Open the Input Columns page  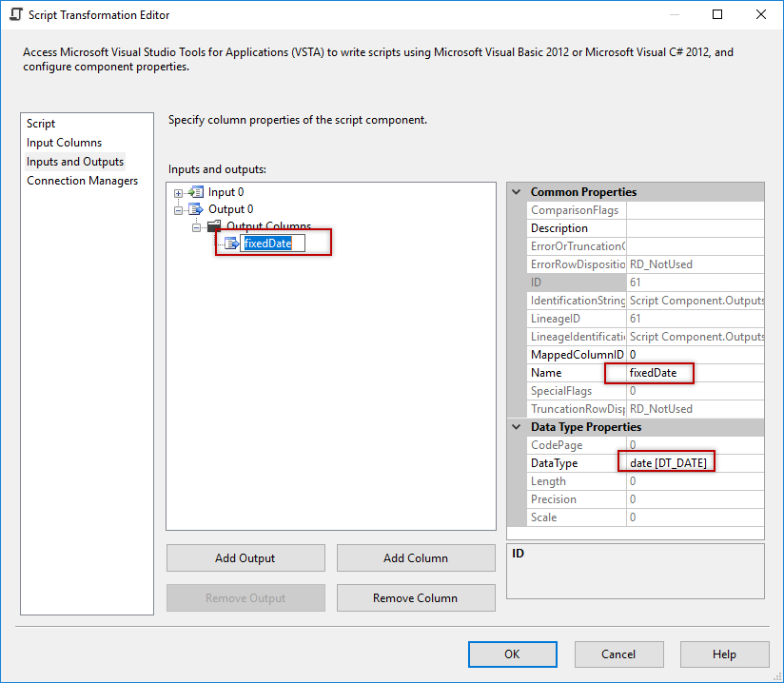pos(64,142)
